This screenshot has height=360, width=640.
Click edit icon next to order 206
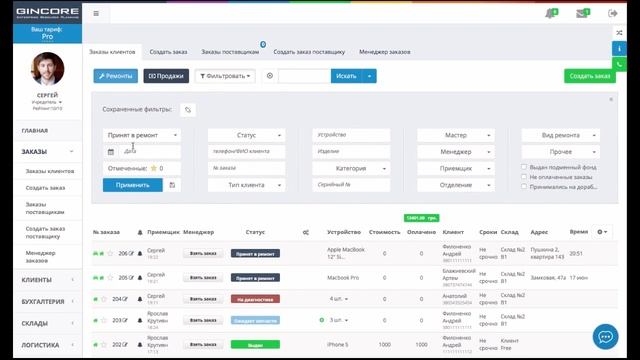click(131, 253)
